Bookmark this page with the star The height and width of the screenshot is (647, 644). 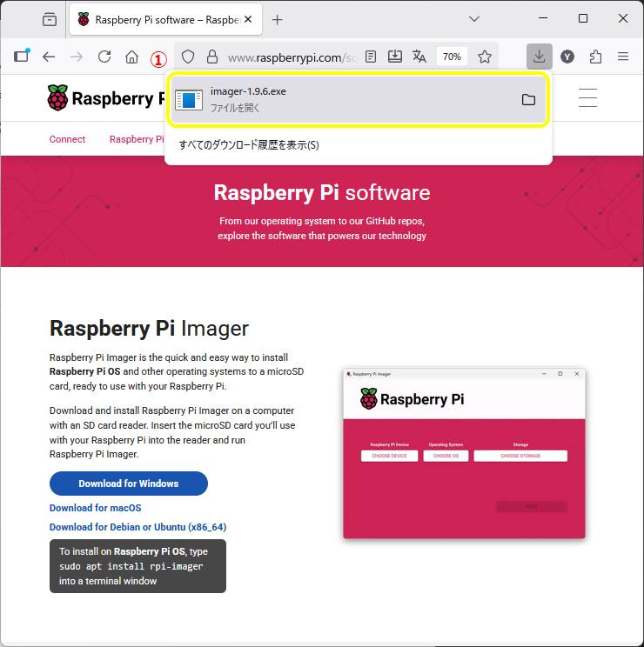[484, 57]
